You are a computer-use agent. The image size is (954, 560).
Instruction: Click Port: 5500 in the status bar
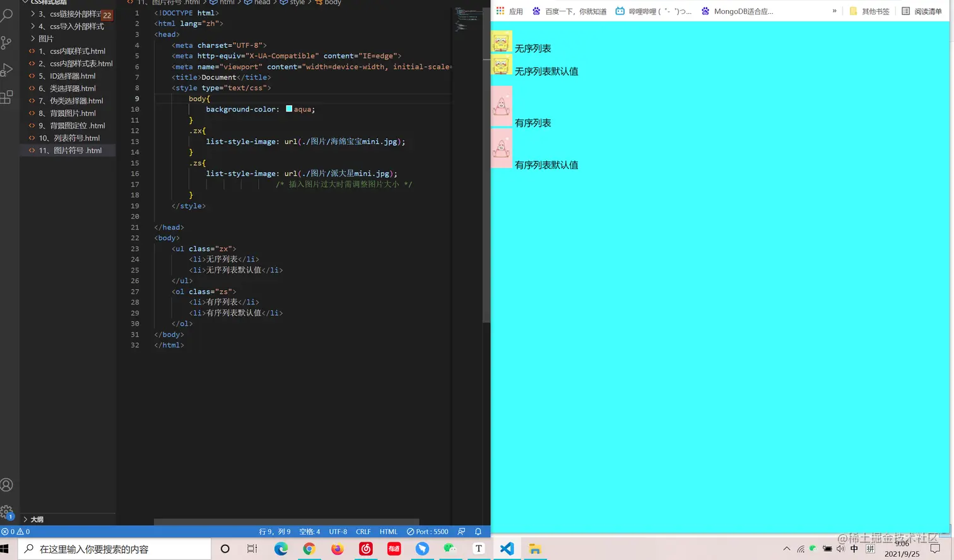[x=432, y=532]
